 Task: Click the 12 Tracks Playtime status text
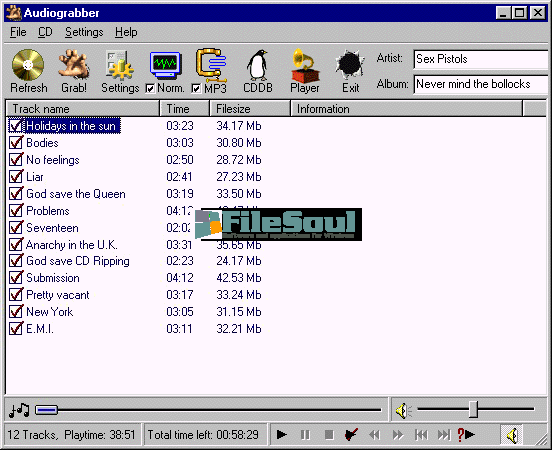coord(71,435)
